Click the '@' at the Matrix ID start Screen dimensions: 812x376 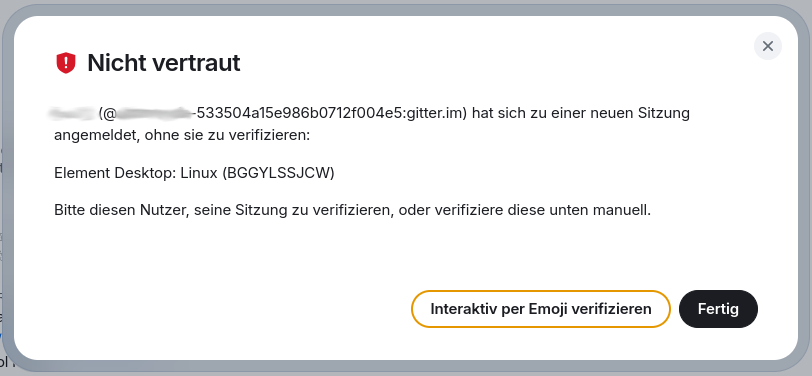click(109, 113)
